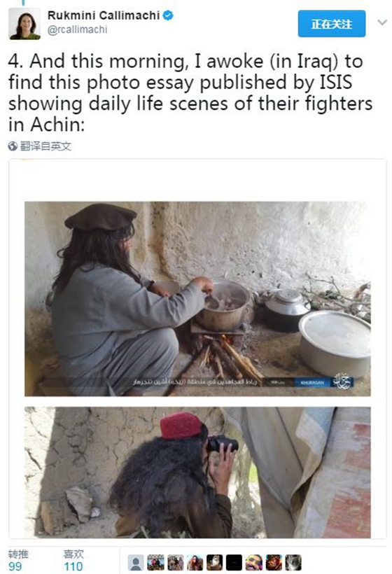Open the second liker avatar with group photo
The width and height of the screenshot is (392, 574).
[155, 563]
